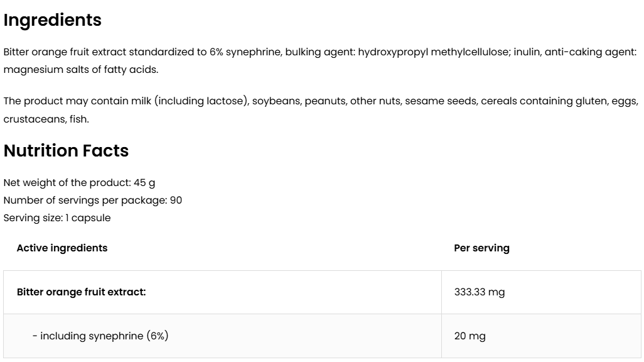Click the Ingredients heading
Viewport: 644px width, 362px height.
click(x=52, y=20)
